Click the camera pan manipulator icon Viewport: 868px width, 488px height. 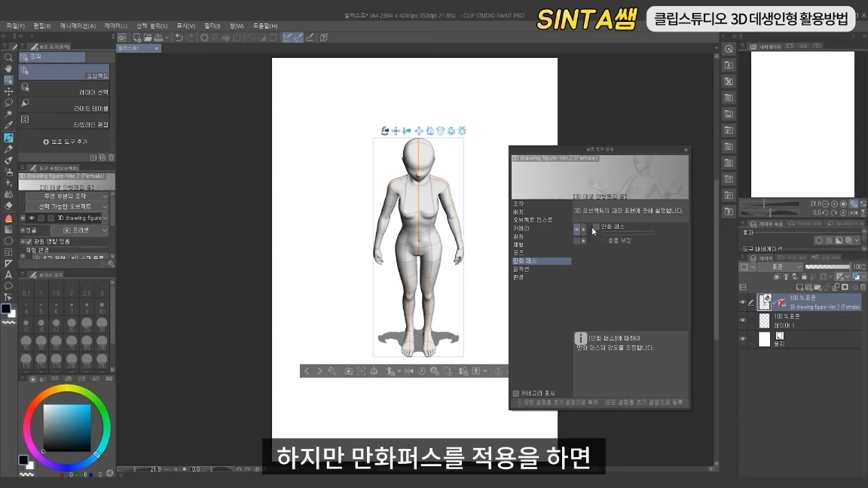396,130
